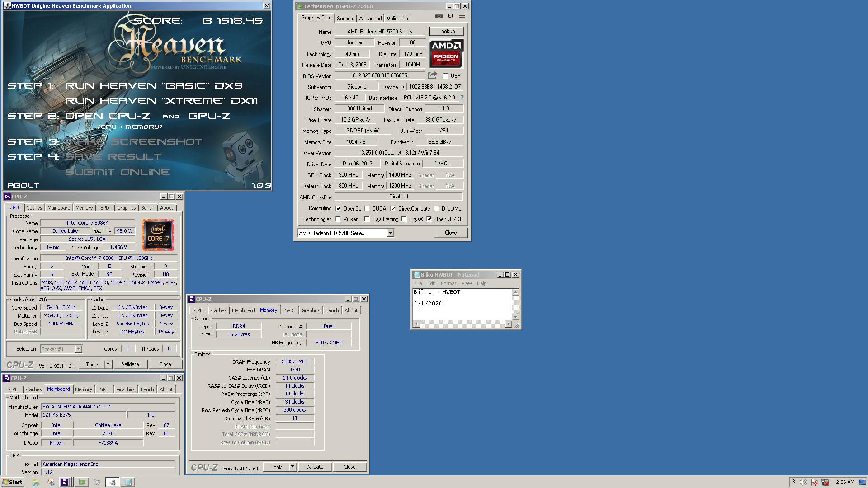Click the show desktop button at the taskbar corner
This screenshot has width=868, height=488.
click(x=863, y=482)
